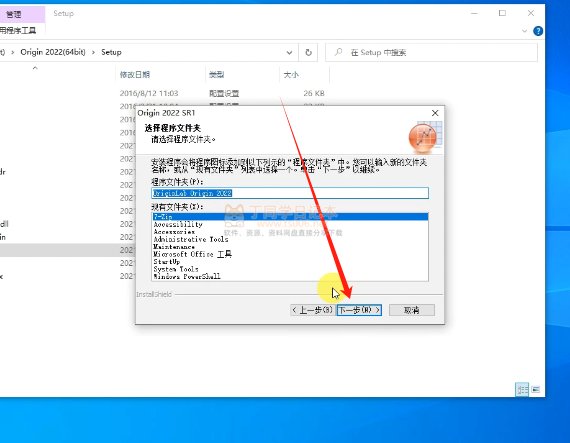Click the Next (下一步) button
Image resolution: width=570 pixels, height=443 pixels.
click(359, 310)
